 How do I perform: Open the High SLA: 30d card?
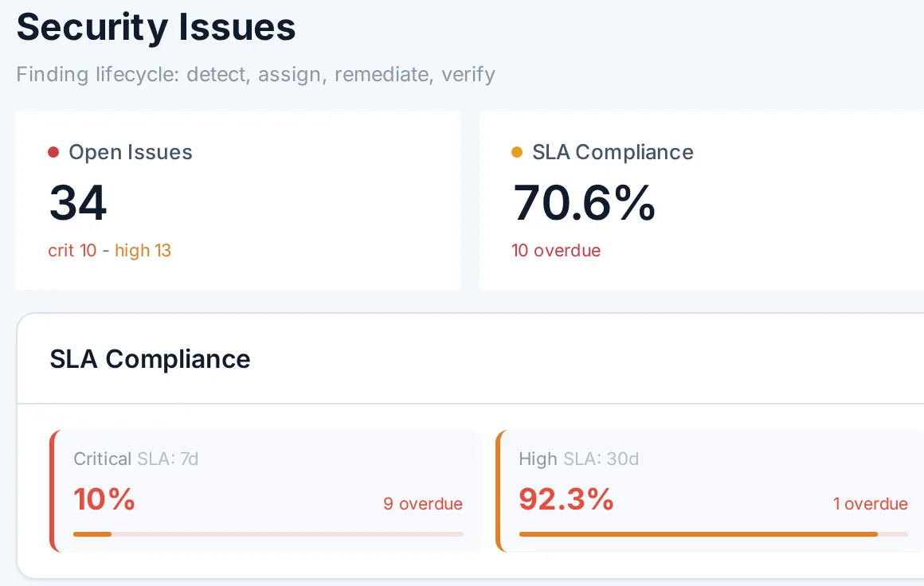click(x=710, y=491)
